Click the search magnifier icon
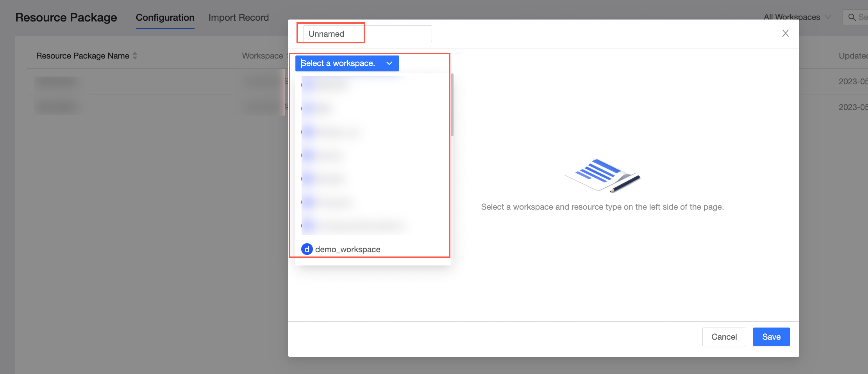The image size is (868, 374). [x=852, y=17]
